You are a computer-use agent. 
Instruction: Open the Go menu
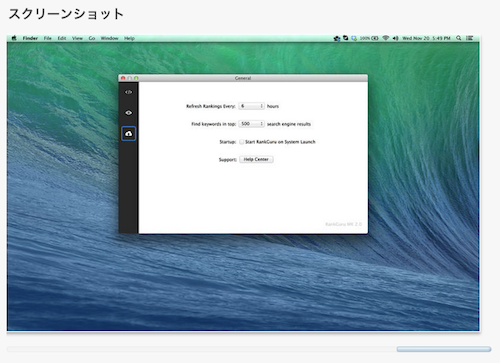click(92, 38)
